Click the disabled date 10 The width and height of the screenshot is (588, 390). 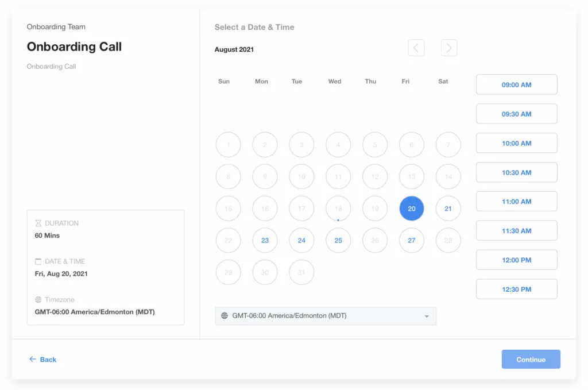pyautogui.click(x=301, y=177)
